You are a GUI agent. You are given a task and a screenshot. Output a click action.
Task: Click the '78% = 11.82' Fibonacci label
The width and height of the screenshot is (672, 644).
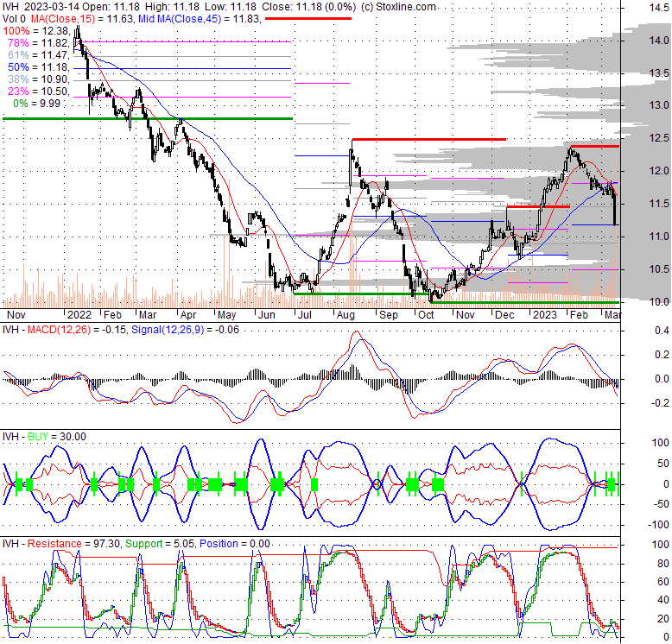38,43
